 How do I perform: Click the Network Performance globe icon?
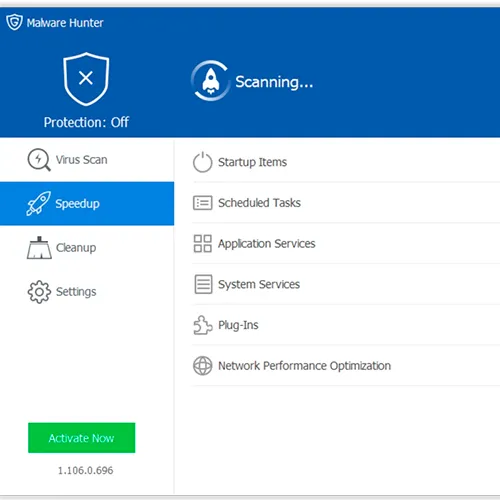coord(203,366)
